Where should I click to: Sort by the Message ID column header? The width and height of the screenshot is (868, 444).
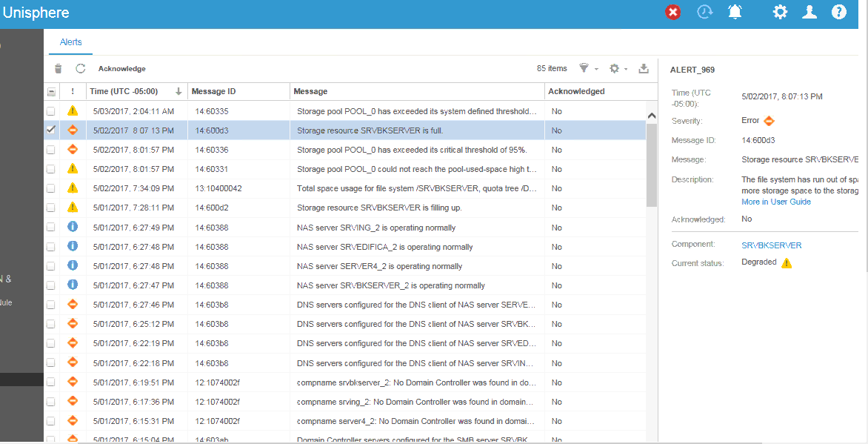[214, 92]
